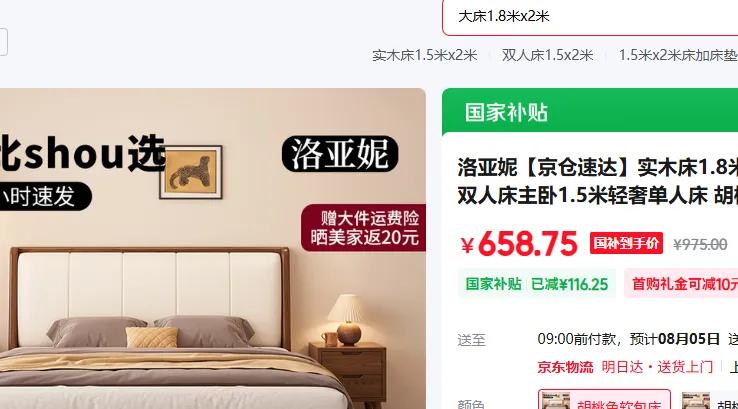Focus the search box containing 大床1.8米x2米

click(x=590, y=17)
